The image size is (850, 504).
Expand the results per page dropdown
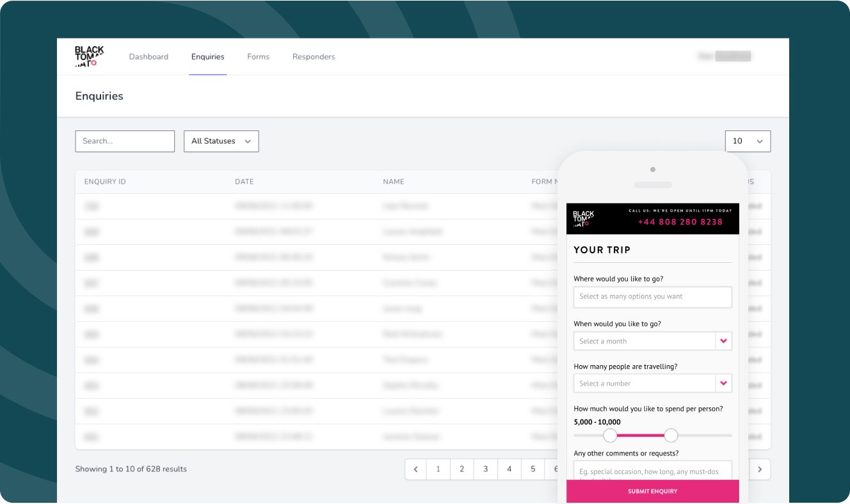click(748, 141)
